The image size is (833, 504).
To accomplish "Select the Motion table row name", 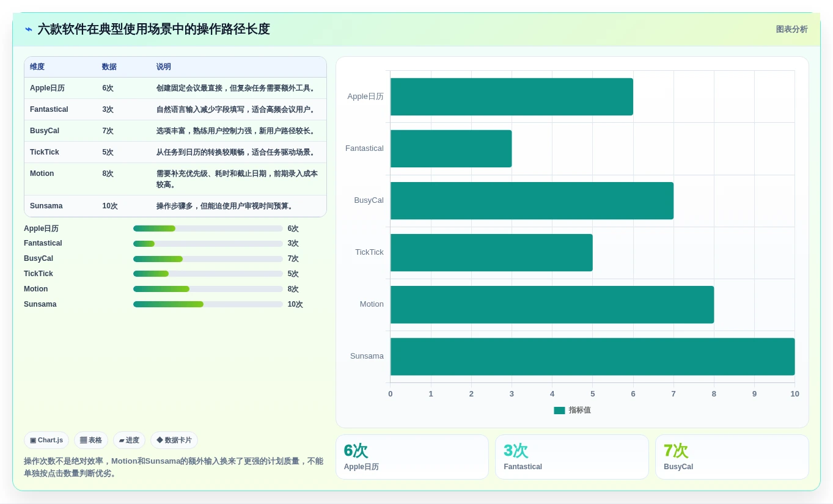I will [42, 173].
